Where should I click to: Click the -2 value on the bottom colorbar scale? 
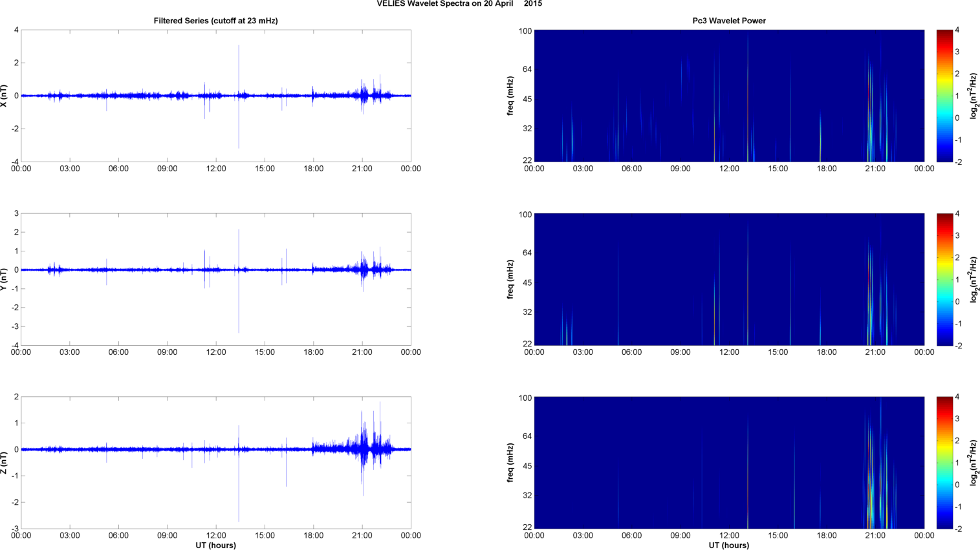tap(959, 529)
